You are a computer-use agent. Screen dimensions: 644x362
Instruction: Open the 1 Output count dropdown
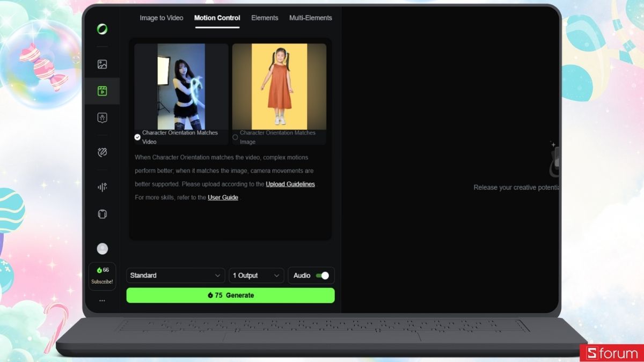[x=256, y=276]
